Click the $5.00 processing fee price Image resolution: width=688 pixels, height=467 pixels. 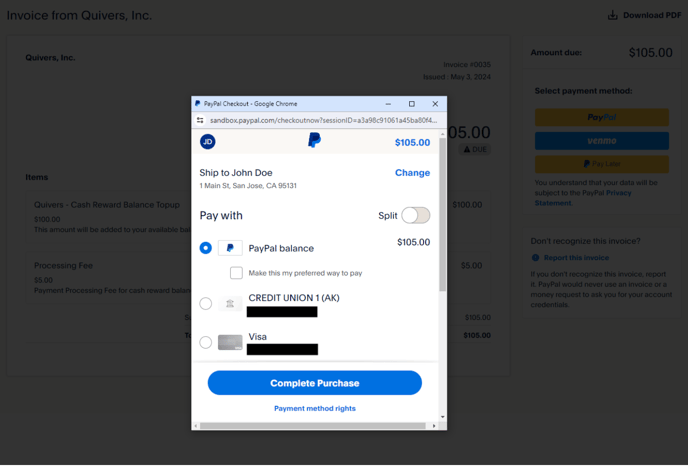pyautogui.click(x=471, y=266)
